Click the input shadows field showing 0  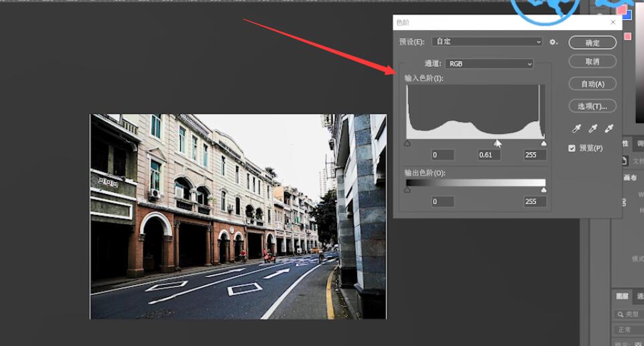(443, 155)
